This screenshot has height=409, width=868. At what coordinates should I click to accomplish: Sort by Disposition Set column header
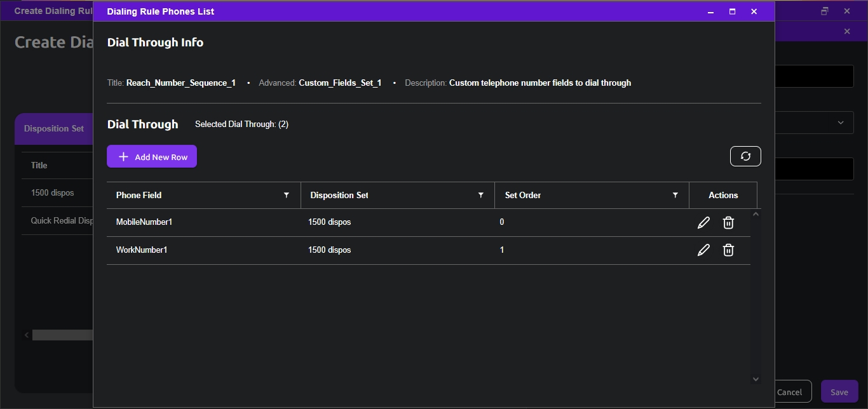coord(339,195)
